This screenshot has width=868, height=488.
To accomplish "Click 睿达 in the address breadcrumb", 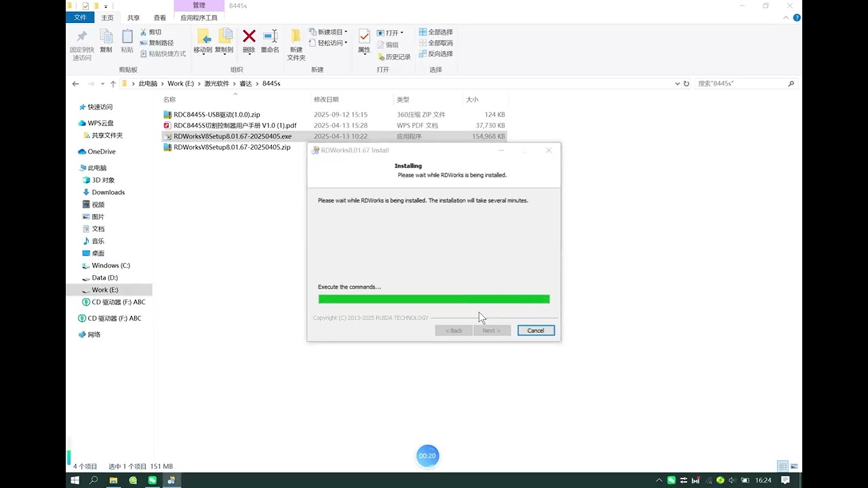I will click(x=245, y=83).
